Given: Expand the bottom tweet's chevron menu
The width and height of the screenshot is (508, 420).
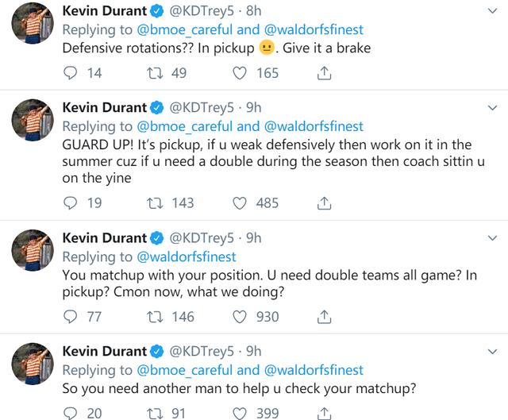Looking at the screenshot, I should click(x=492, y=351).
